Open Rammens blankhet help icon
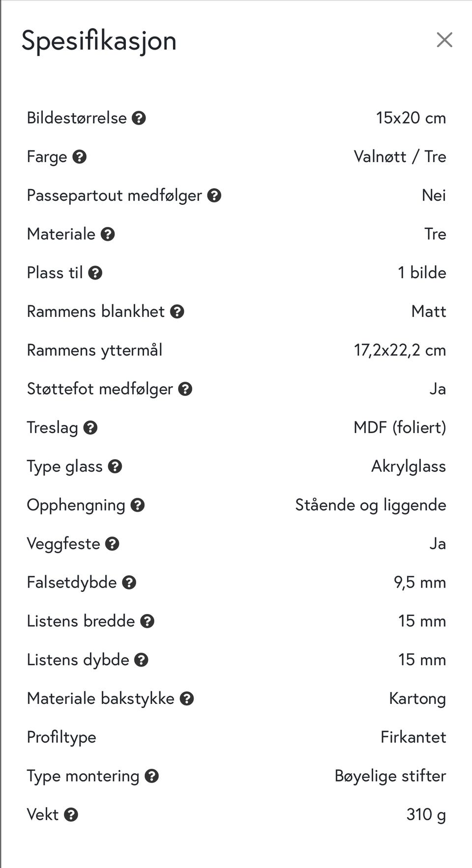This screenshot has width=472, height=868. point(177,311)
